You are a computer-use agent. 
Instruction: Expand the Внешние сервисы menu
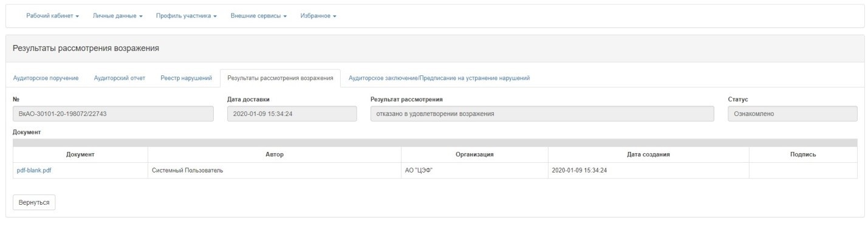coord(259,16)
